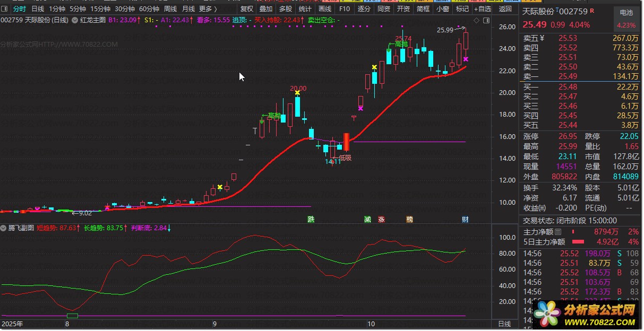Screen dimensions: 644x331
Task: Expand the 更多 period options
Action: (x=208, y=9)
